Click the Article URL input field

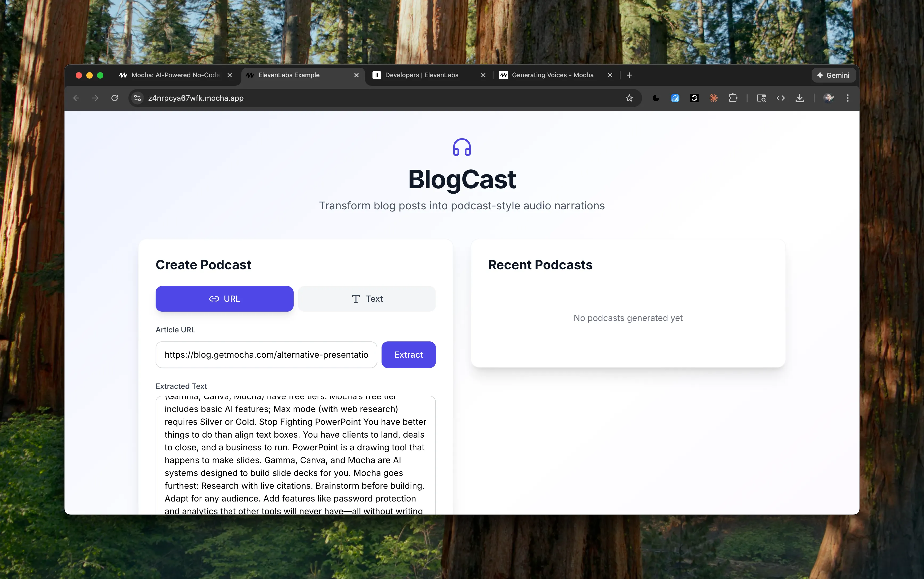pos(266,354)
